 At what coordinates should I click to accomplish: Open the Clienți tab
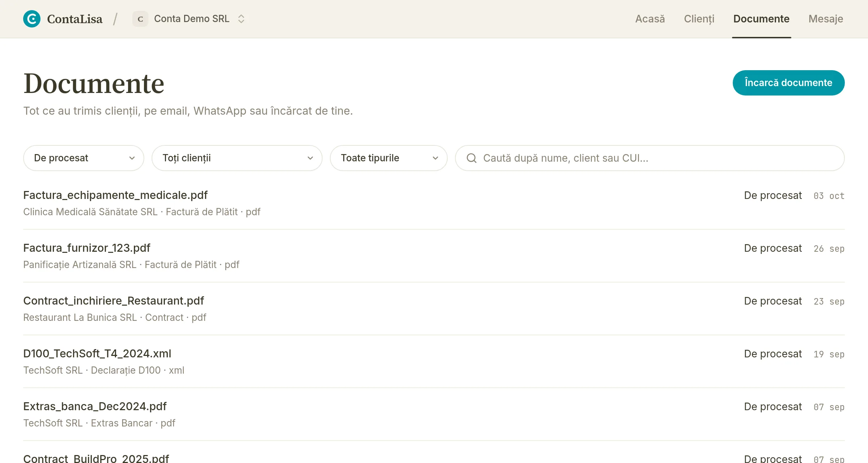point(699,19)
